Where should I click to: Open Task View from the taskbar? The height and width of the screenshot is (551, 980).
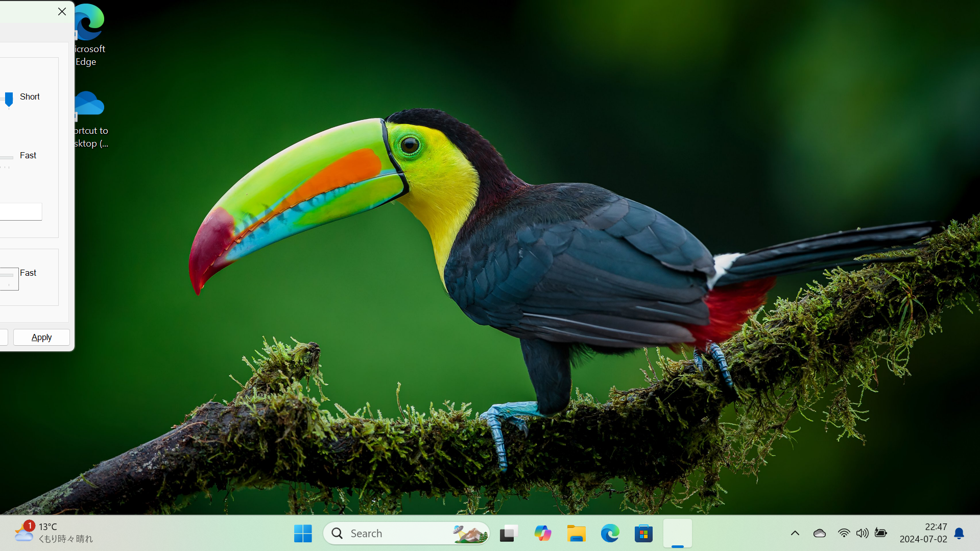pos(509,533)
